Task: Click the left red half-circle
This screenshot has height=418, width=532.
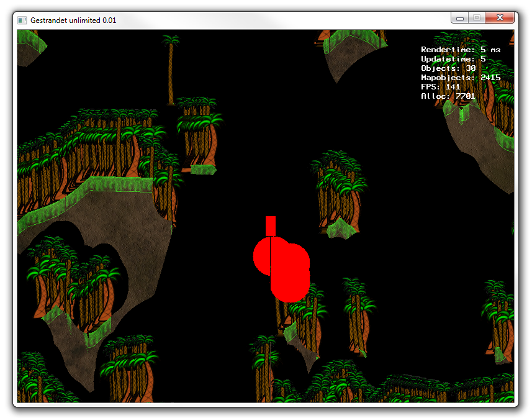Action: point(262,256)
